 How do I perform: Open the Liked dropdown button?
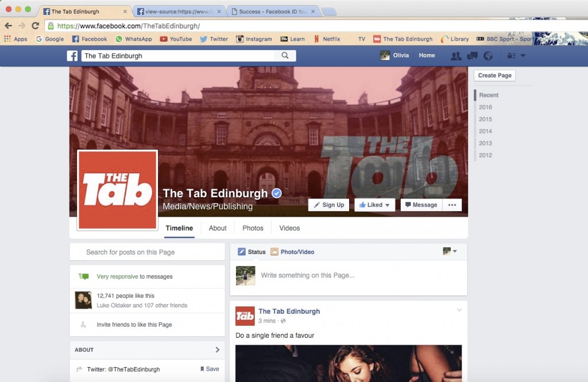coord(374,205)
